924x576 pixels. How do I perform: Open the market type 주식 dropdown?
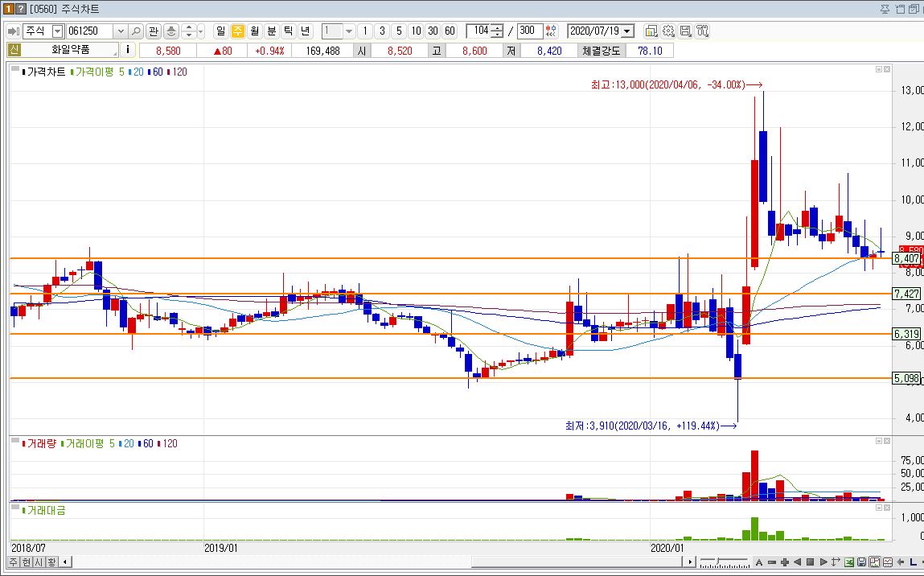pos(57,31)
